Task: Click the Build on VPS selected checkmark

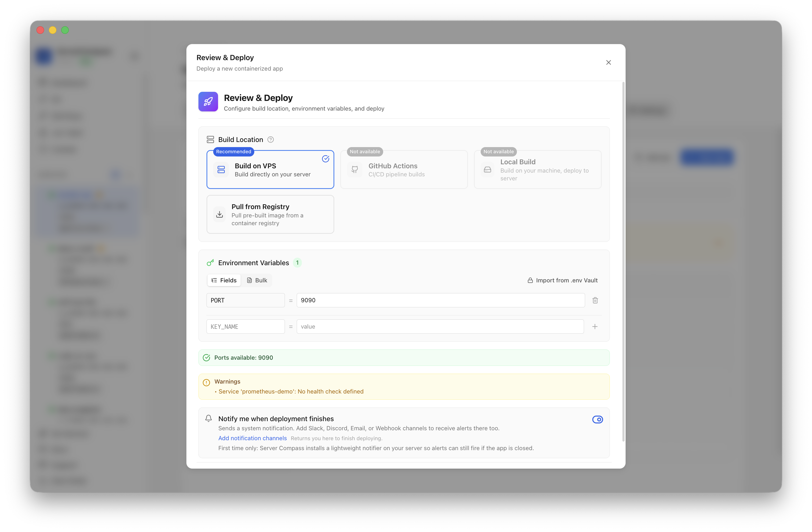Action: click(x=325, y=159)
